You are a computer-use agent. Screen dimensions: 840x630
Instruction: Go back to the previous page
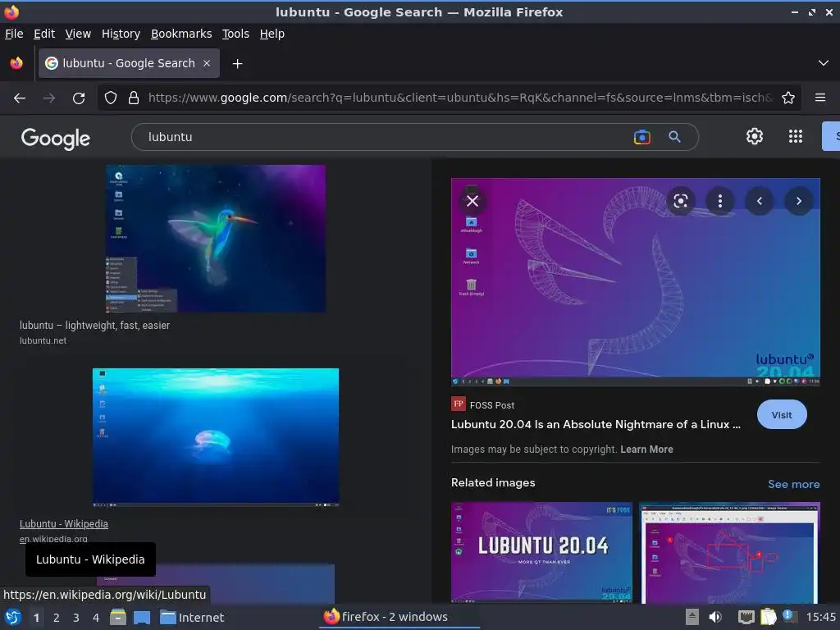[x=20, y=98]
